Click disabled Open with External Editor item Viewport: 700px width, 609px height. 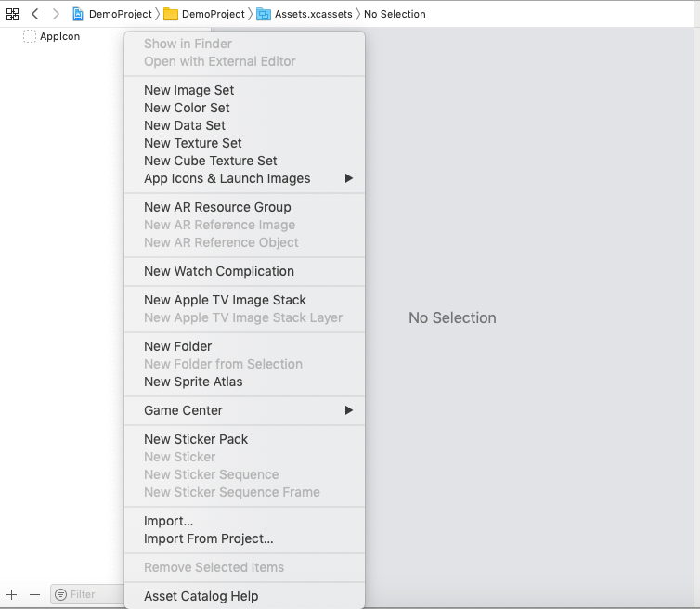tap(245, 61)
